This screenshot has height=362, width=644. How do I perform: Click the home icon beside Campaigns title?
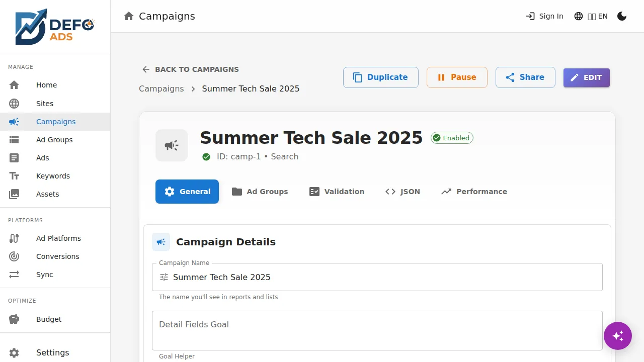129,16
